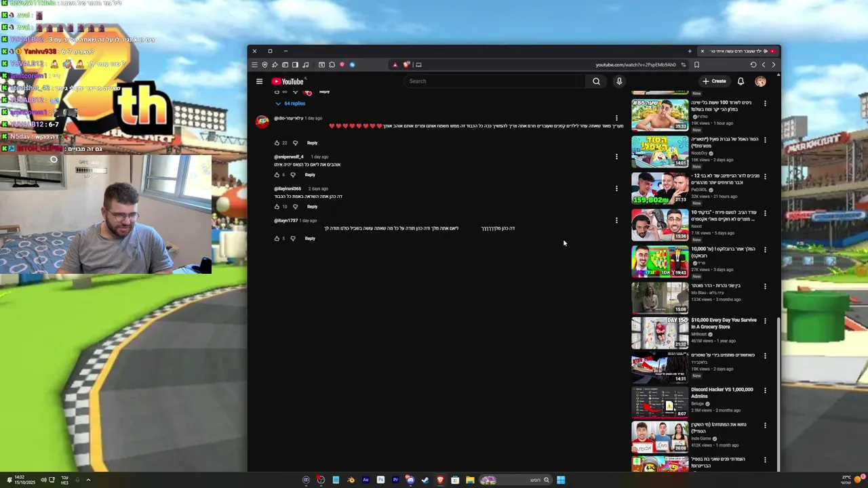
Task: Click the YouTube search magnifier button
Action: point(596,81)
